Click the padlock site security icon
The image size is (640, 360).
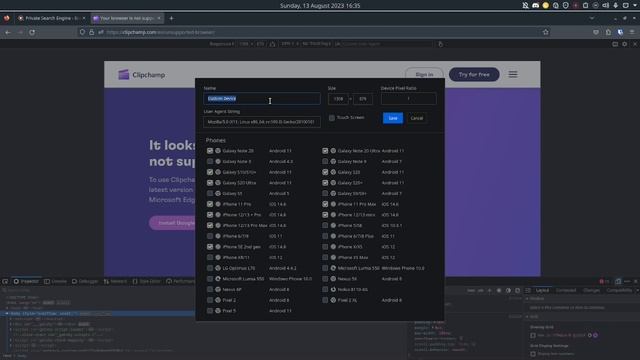tap(91, 32)
